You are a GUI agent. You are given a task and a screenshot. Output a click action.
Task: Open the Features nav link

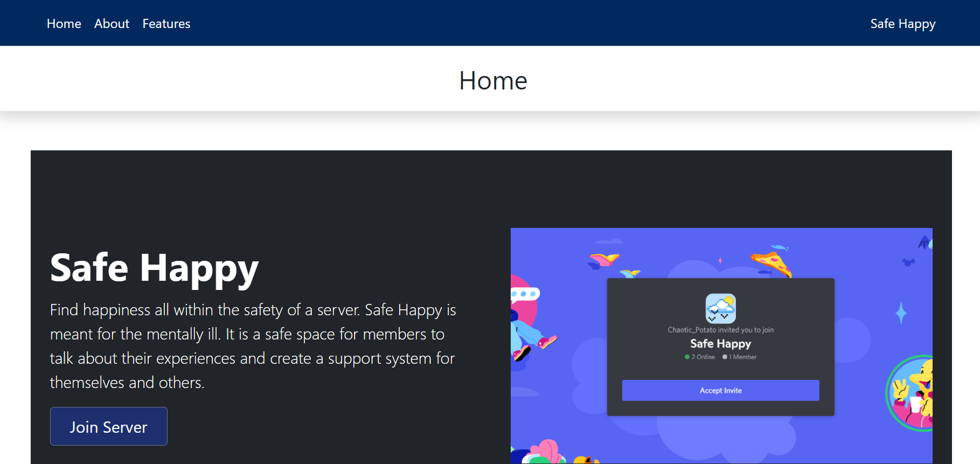[166, 24]
